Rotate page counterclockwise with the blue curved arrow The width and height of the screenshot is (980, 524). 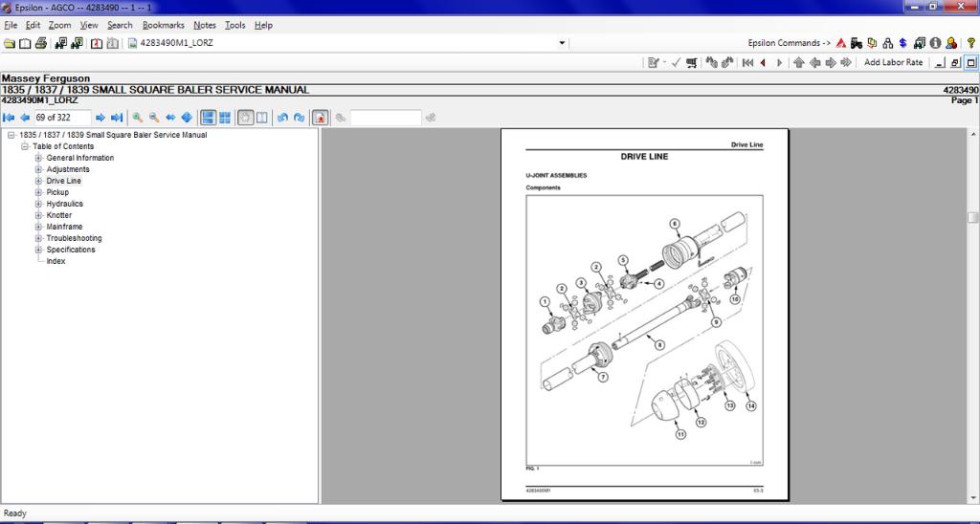(x=282, y=118)
